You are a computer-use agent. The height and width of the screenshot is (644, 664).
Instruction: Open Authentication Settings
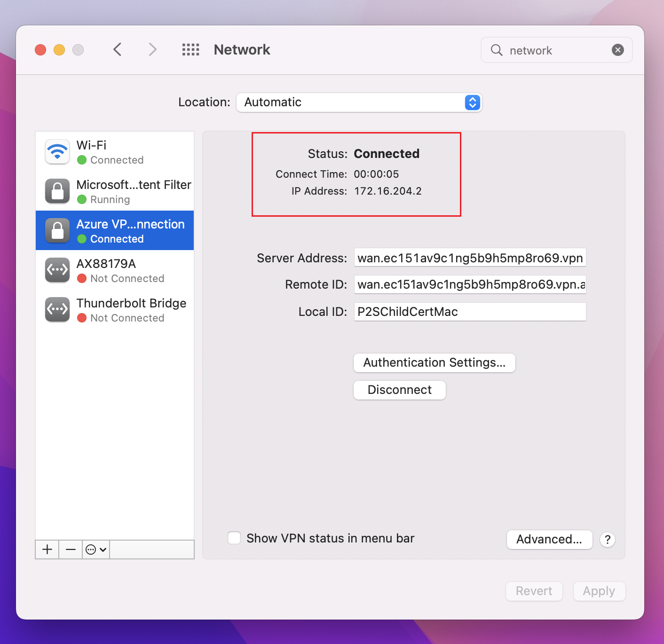pyautogui.click(x=435, y=363)
